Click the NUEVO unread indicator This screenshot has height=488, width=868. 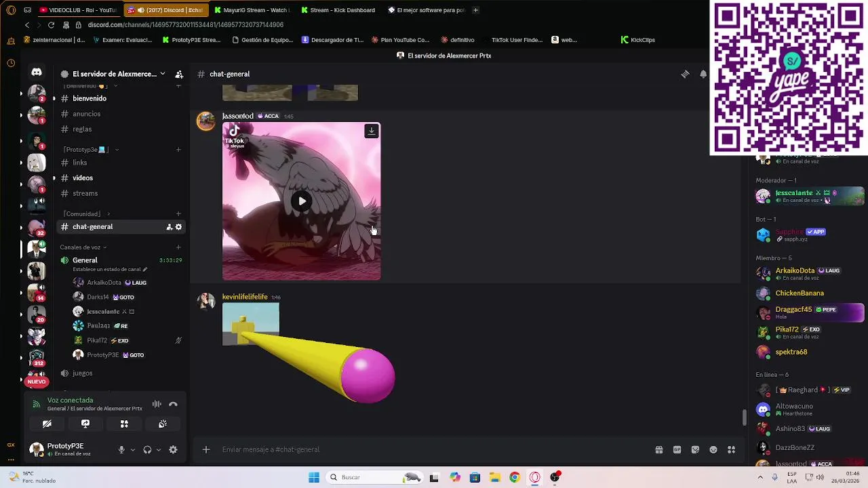pyautogui.click(x=37, y=382)
